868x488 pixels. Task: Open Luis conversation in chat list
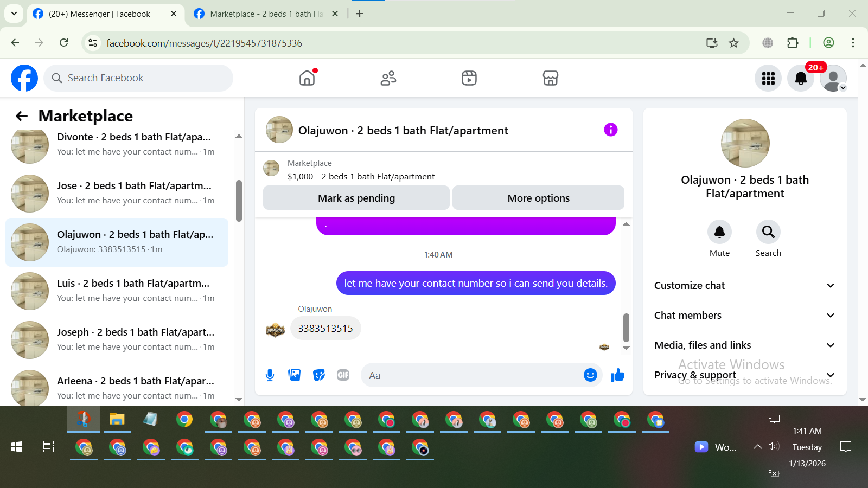(x=117, y=291)
